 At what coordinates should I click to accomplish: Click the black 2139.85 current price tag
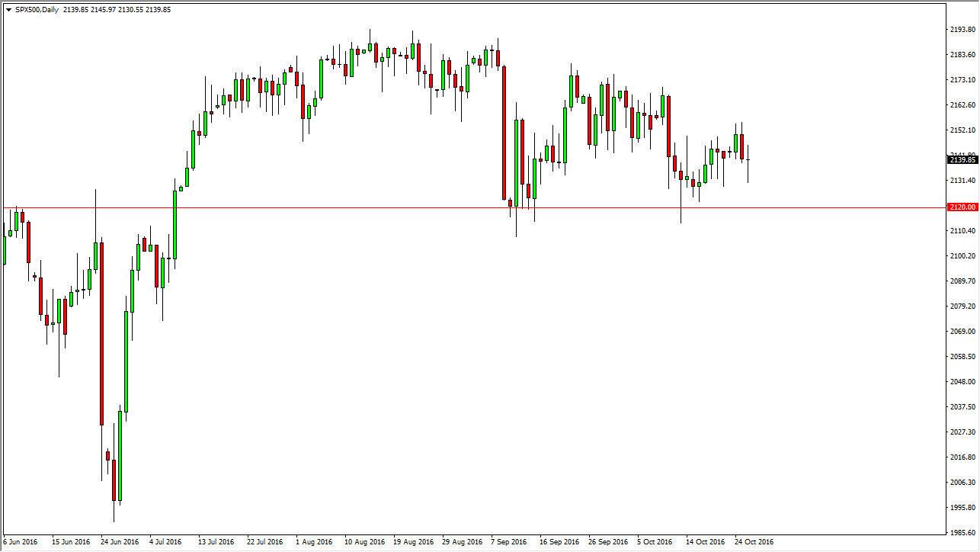point(961,160)
